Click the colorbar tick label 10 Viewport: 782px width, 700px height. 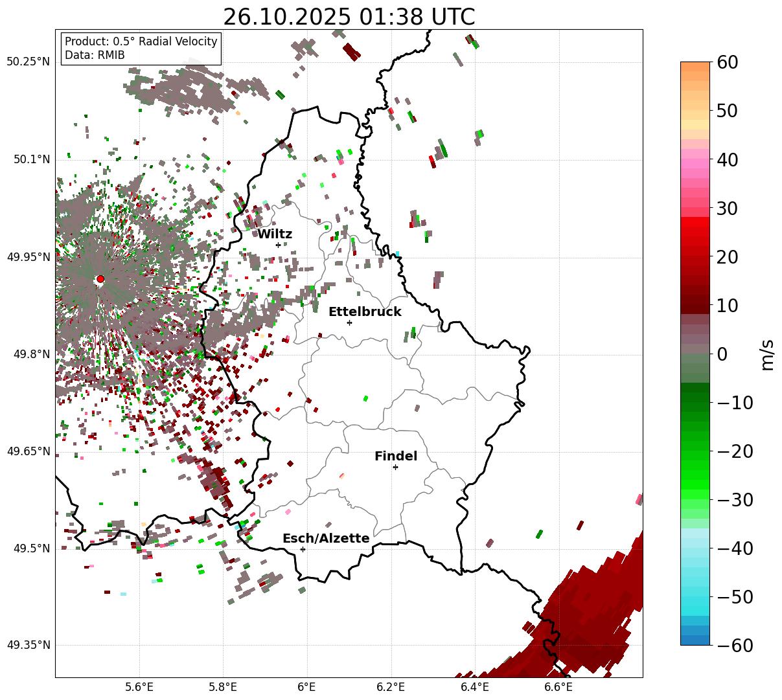point(727,305)
